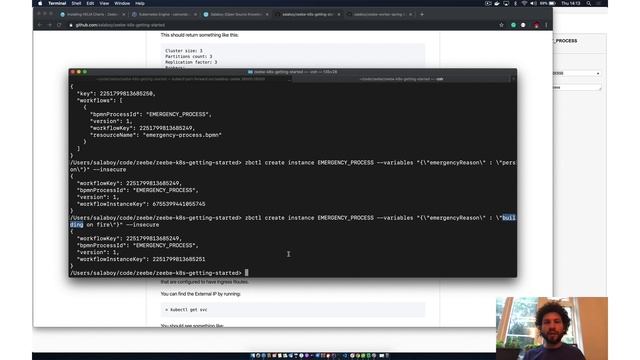
Task: Click the "on fire" --insecure command line
Action: 114,224
